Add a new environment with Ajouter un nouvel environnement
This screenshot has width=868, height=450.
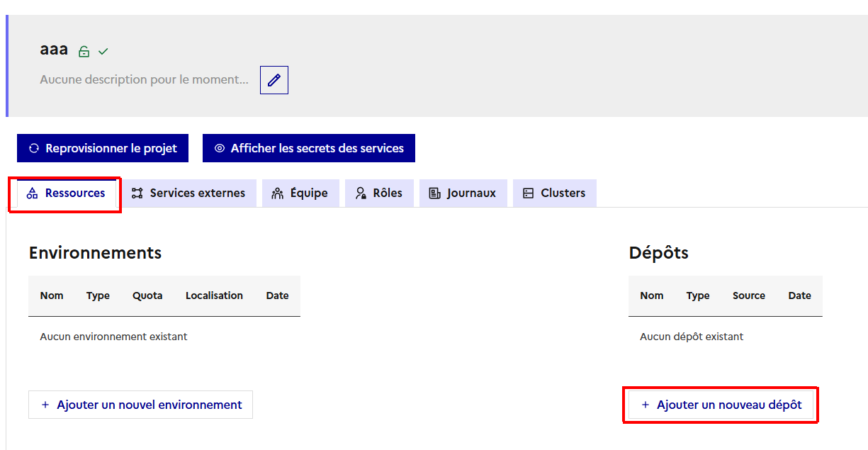140,405
